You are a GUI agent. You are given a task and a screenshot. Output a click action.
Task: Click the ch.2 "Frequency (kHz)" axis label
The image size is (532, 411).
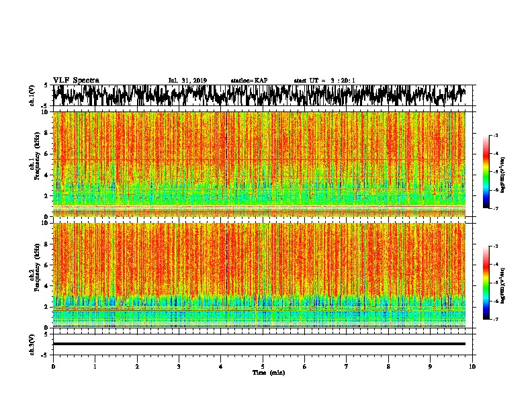click(x=37, y=267)
